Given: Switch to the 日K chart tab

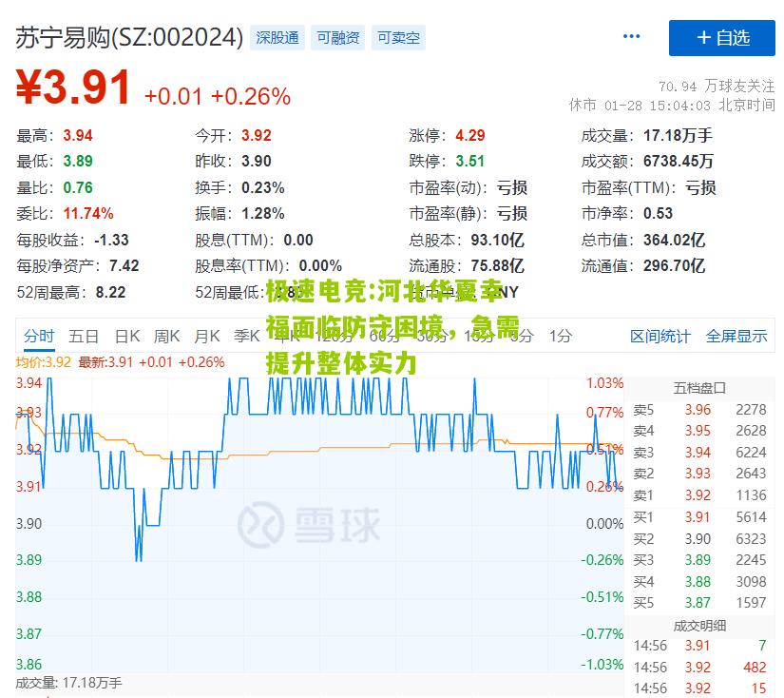Looking at the screenshot, I should 127,336.
